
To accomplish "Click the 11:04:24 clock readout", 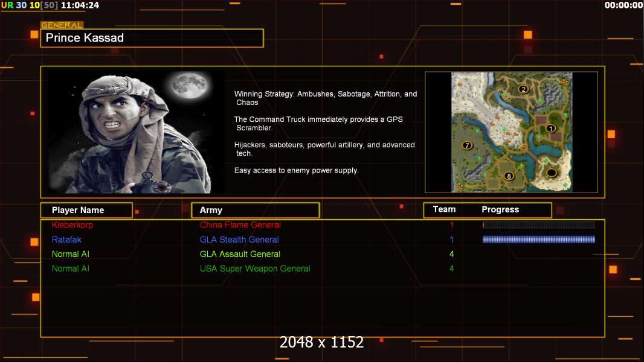I will point(80,5).
